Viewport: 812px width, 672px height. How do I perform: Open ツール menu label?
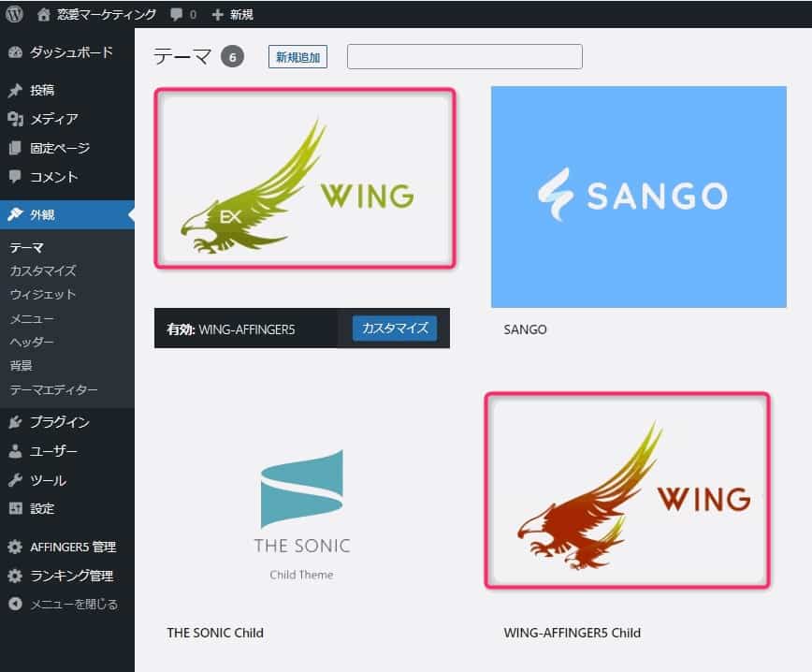tap(48, 480)
